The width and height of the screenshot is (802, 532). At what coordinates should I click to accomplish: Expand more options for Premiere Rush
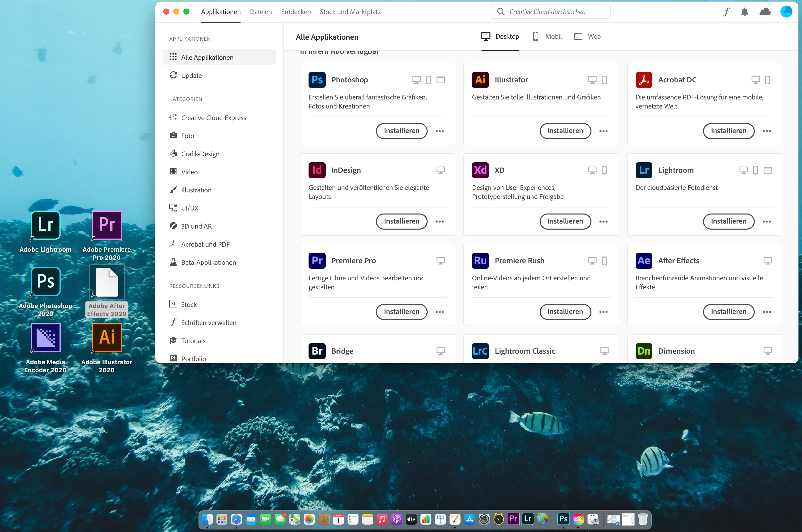tap(603, 312)
